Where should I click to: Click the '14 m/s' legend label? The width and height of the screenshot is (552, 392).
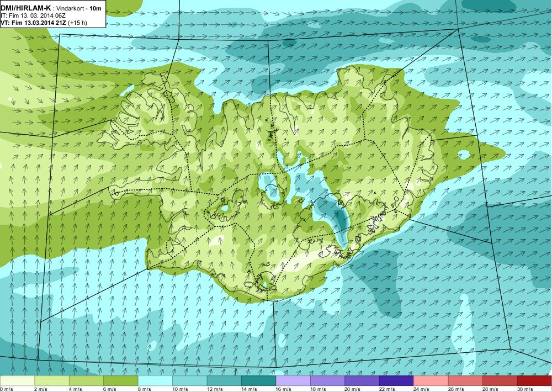250,389
